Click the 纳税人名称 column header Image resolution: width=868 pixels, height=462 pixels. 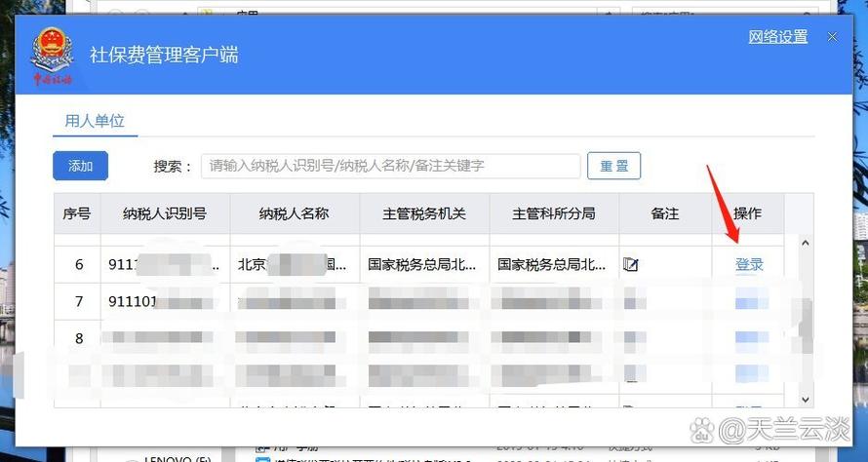point(295,213)
